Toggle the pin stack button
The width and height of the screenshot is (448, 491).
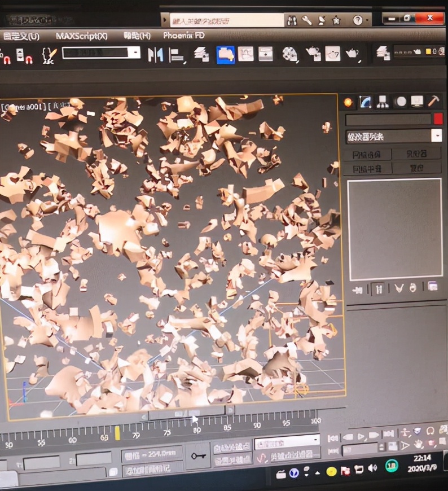tap(357, 289)
